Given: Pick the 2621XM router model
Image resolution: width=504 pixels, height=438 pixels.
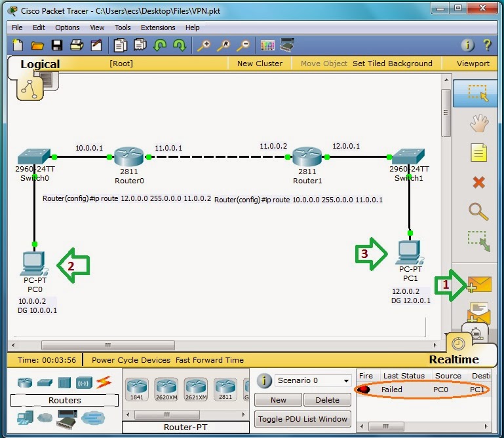Looking at the screenshot, I should tap(196, 390).
